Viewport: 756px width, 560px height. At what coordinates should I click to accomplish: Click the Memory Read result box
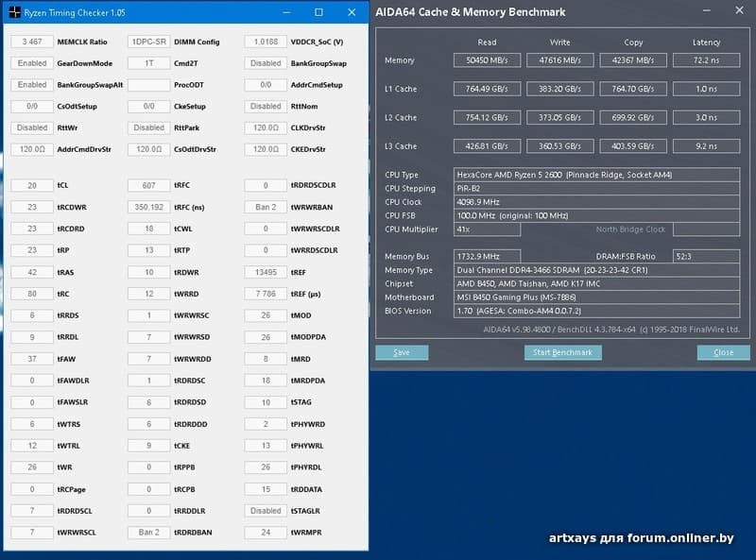[x=487, y=60]
